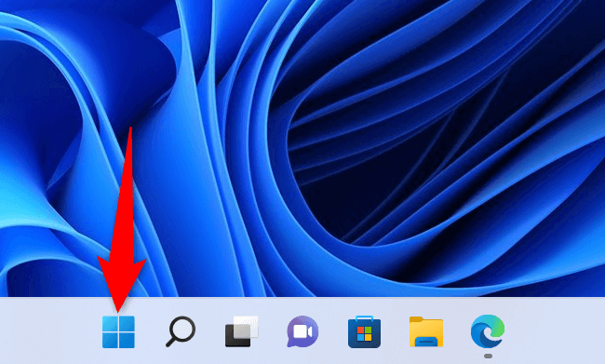Viewport: 605px width, 364px height.
Task: Click the Store bag's blue handle
Action: pyautogui.click(x=364, y=318)
